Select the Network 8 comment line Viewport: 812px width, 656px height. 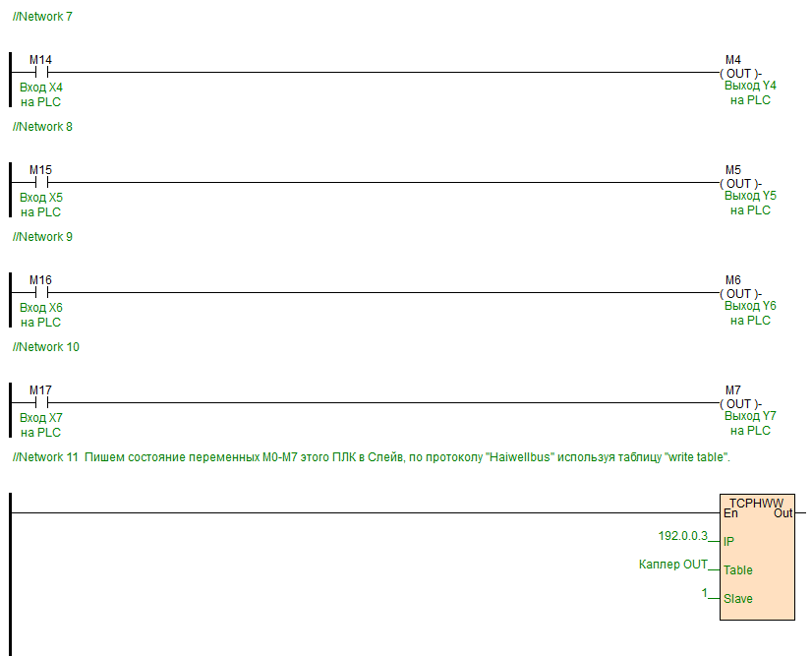click(x=42, y=127)
